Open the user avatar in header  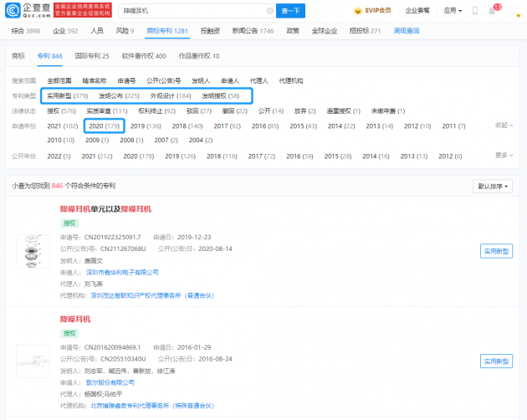tap(514, 11)
